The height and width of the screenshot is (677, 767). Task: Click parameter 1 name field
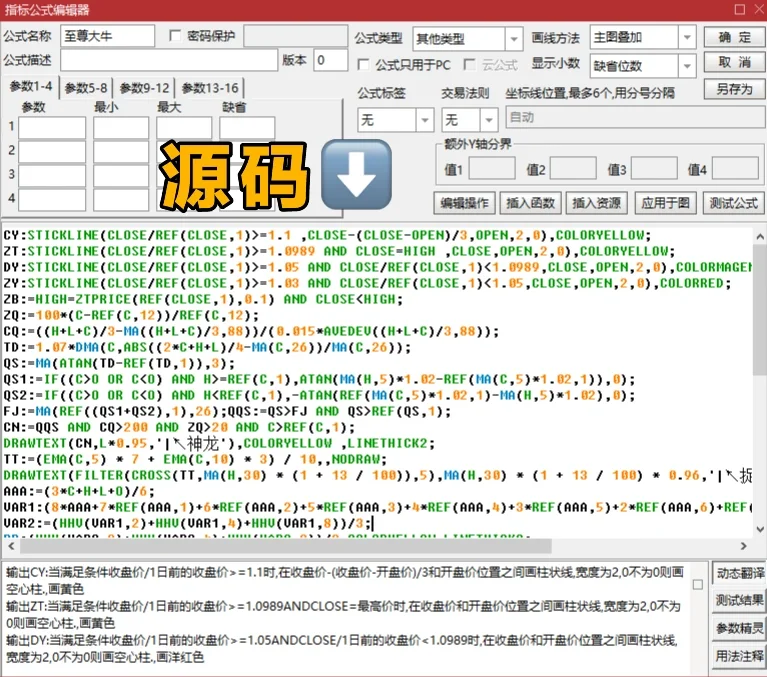[52, 128]
